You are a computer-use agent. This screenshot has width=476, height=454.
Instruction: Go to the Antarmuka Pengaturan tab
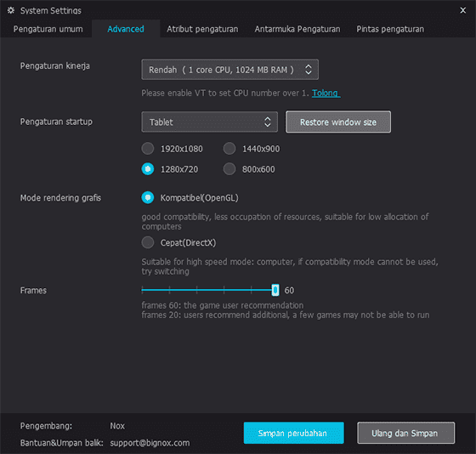click(x=297, y=29)
